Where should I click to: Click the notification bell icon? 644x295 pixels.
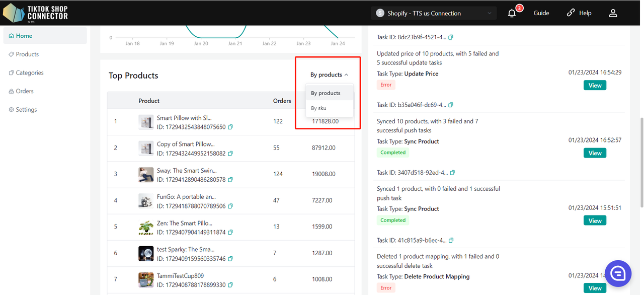[512, 13]
